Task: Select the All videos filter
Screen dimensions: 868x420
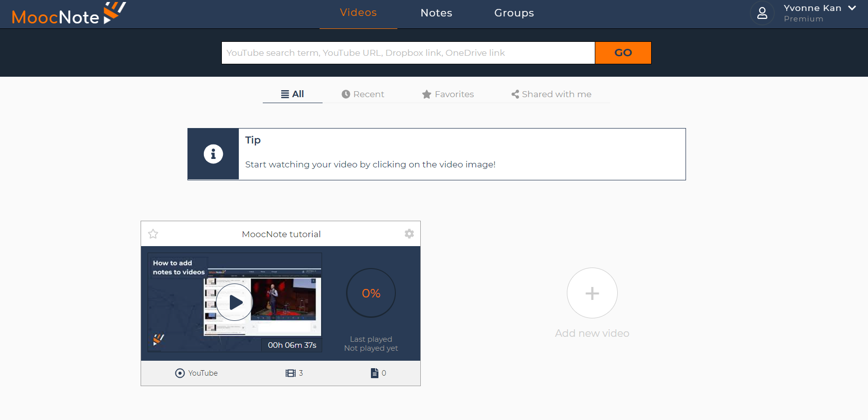Action: click(292, 94)
